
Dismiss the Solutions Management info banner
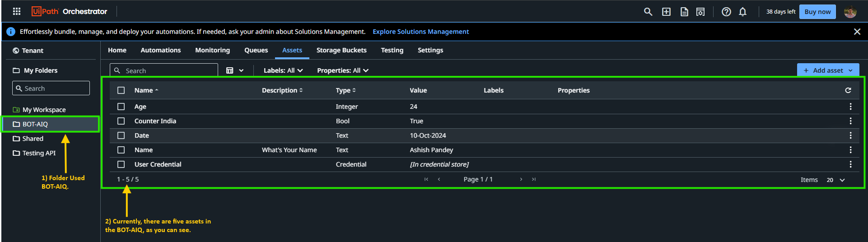click(857, 32)
